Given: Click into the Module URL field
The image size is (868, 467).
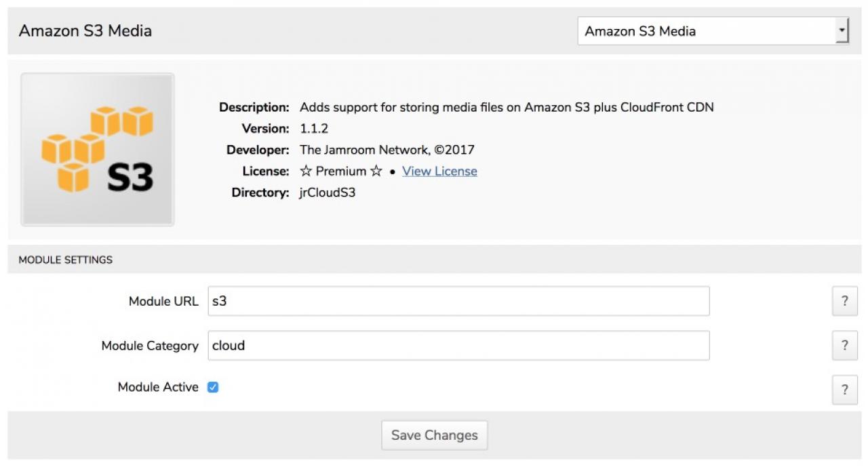Looking at the screenshot, I should (458, 301).
